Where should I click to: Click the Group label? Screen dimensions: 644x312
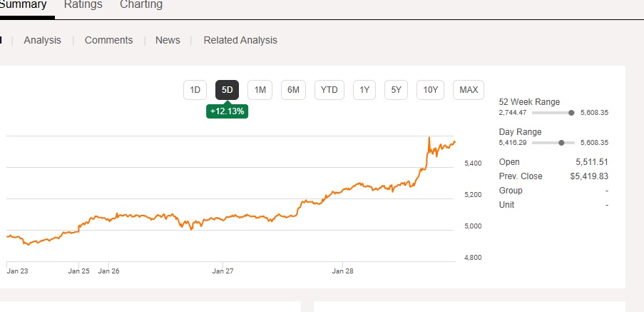(x=511, y=191)
